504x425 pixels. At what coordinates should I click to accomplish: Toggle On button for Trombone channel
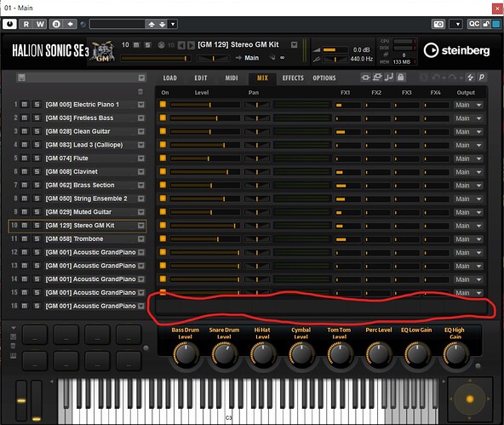(163, 238)
